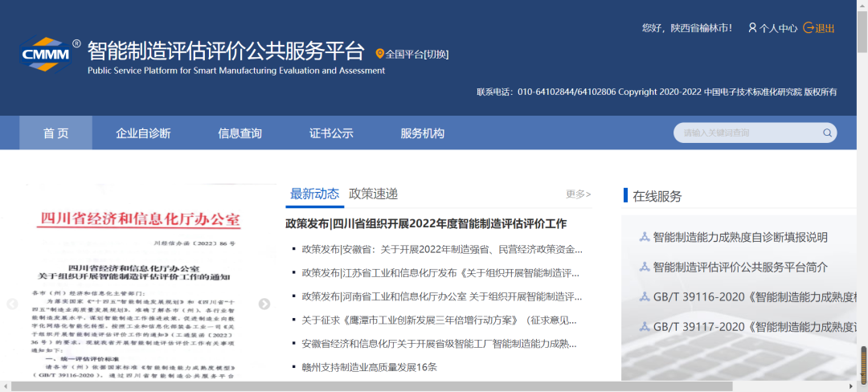The height and width of the screenshot is (392, 868).
Task: Click the title 智能制造评估评价公共服务平台
Action: coord(226,51)
